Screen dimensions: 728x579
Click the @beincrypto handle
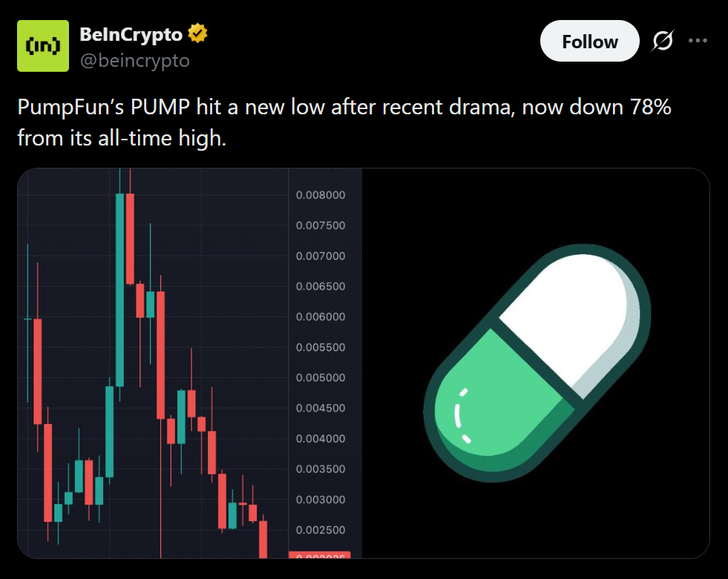pyautogui.click(x=134, y=60)
